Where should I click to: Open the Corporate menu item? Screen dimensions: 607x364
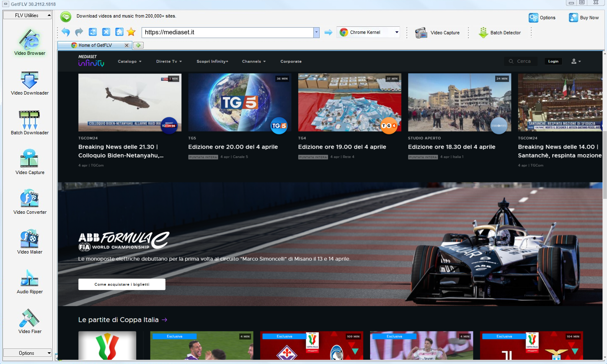click(291, 62)
